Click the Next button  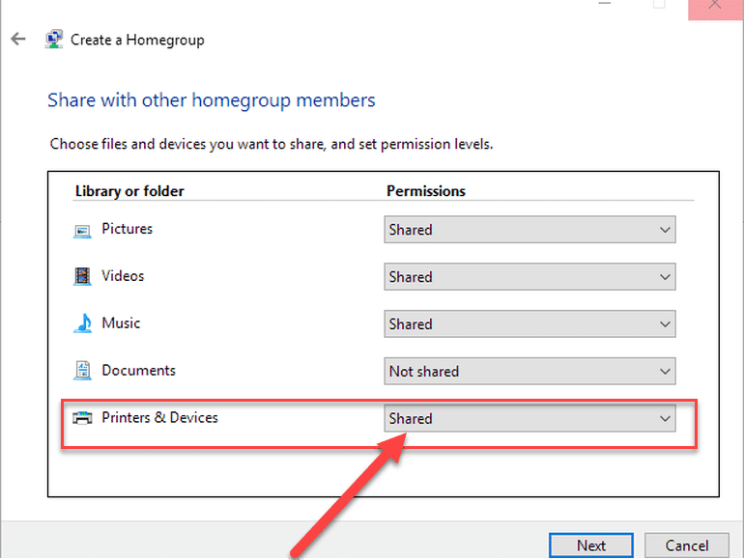pyautogui.click(x=591, y=546)
